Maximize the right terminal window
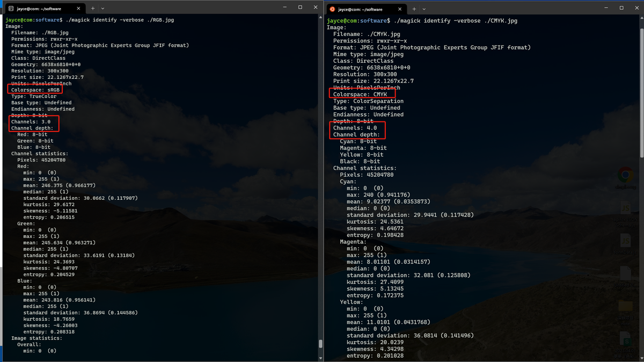The width and height of the screenshot is (644, 362). 621,8
